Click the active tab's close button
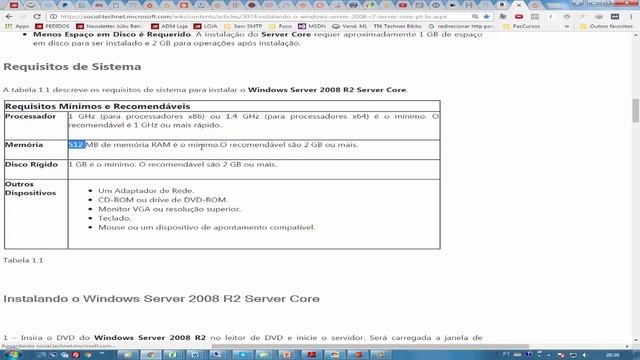The height and width of the screenshot is (360, 640). [519, 5]
